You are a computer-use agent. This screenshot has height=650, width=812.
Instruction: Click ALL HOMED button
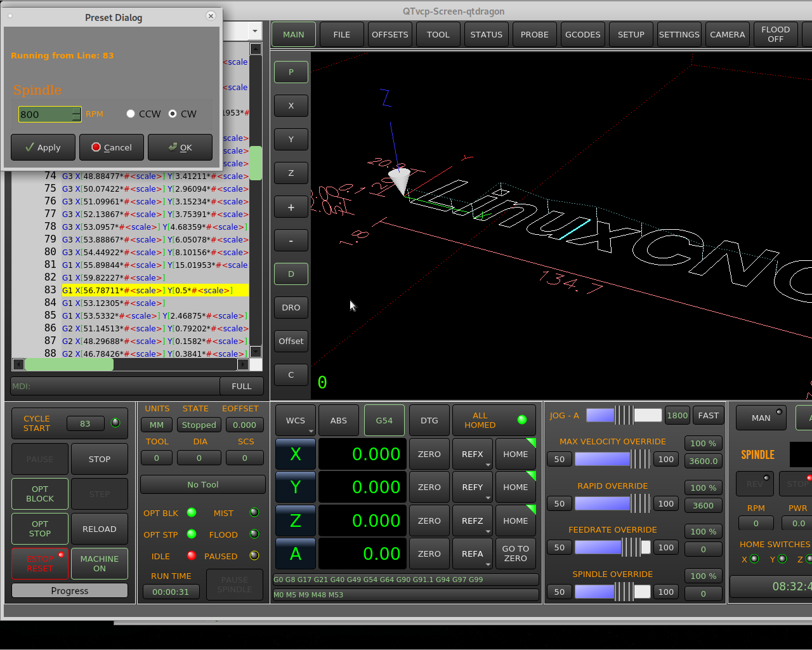[494, 420]
